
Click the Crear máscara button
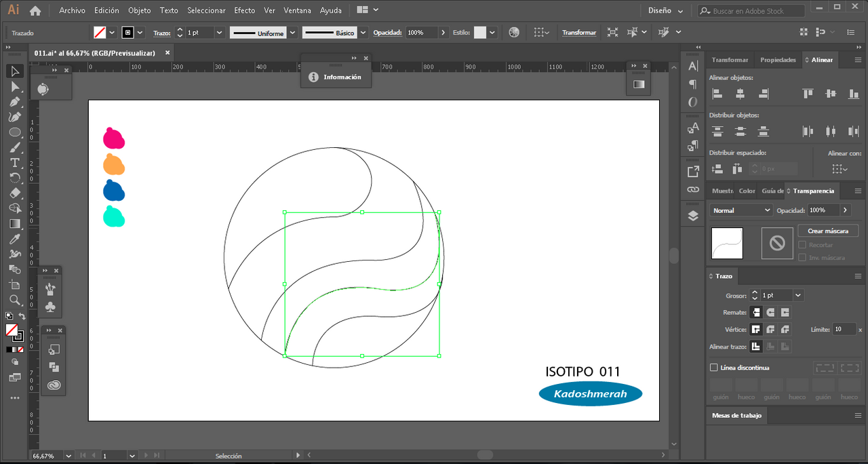(x=828, y=231)
